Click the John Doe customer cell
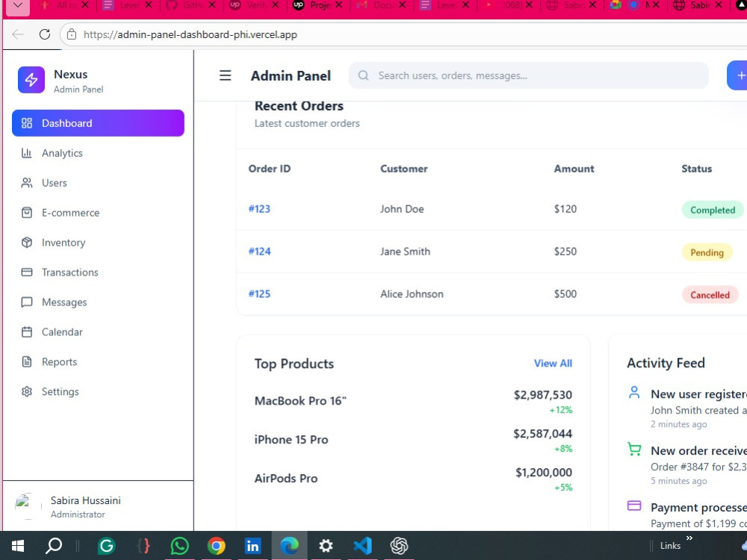The width and height of the screenshot is (747, 560). (x=402, y=208)
